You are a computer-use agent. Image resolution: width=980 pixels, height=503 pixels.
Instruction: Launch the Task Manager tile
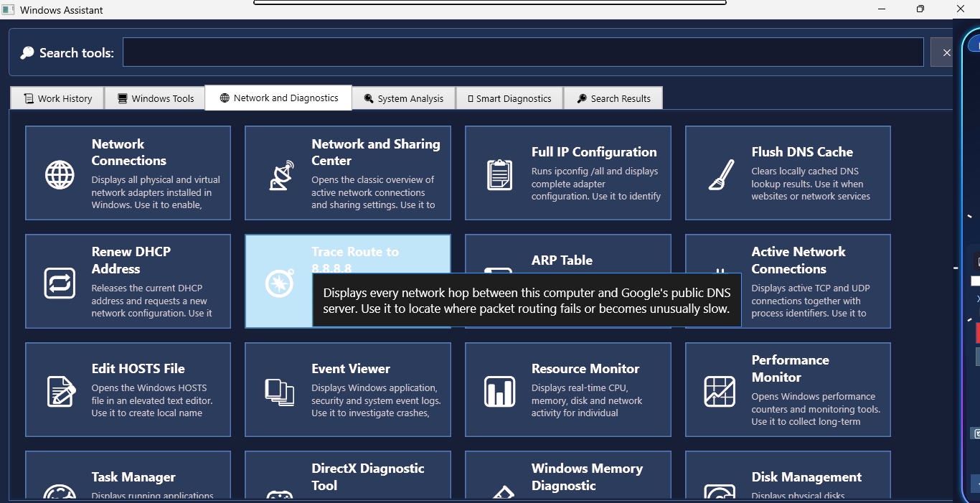coord(128,476)
